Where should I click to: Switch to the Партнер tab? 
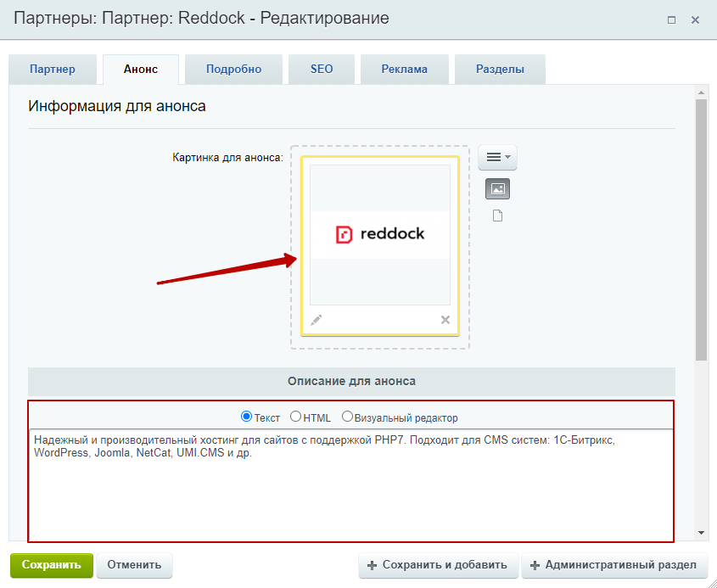(53, 69)
